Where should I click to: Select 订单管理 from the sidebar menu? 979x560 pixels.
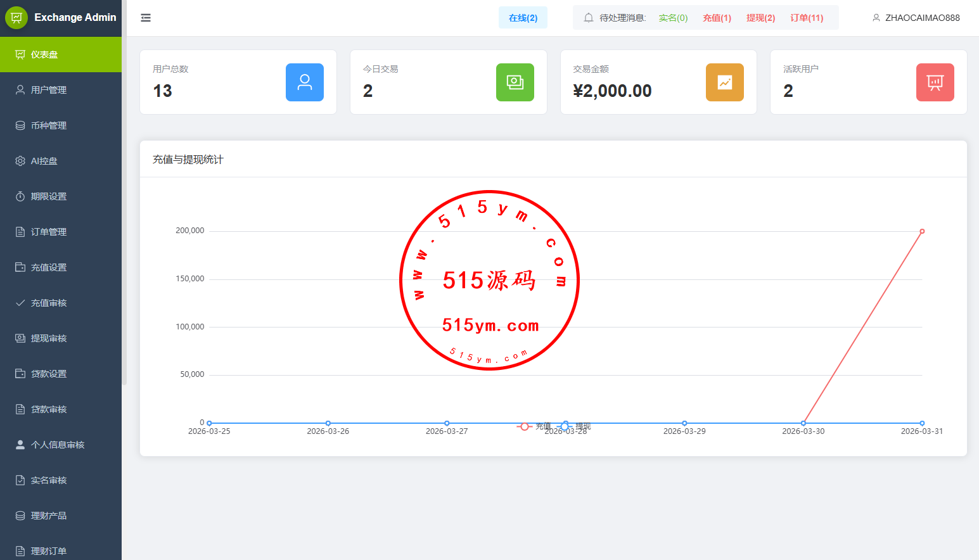tap(49, 232)
